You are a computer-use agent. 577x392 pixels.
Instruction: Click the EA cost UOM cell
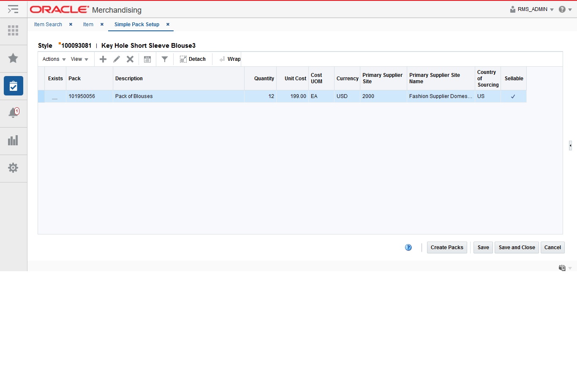click(x=321, y=96)
